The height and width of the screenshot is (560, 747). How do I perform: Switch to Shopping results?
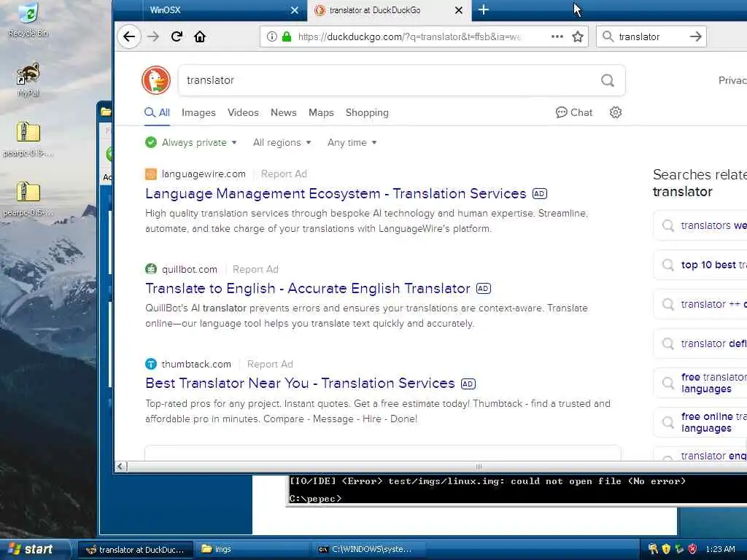pyautogui.click(x=367, y=113)
